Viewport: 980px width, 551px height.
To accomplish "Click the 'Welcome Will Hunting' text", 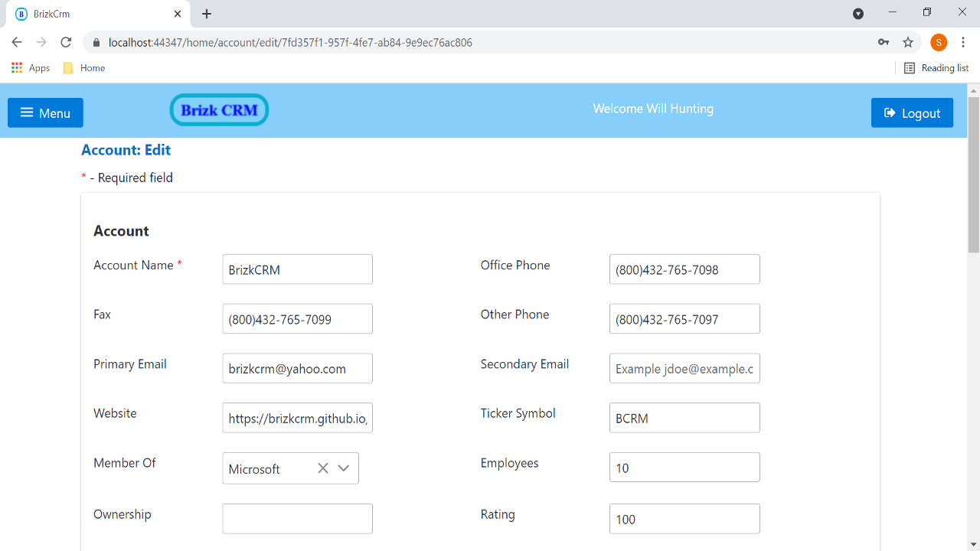I will 653,109.
